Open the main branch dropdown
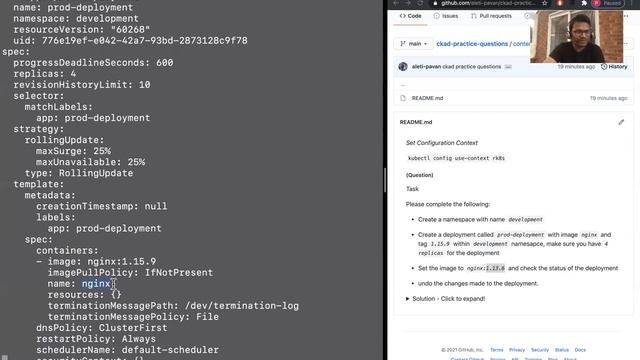 (413, 44)
